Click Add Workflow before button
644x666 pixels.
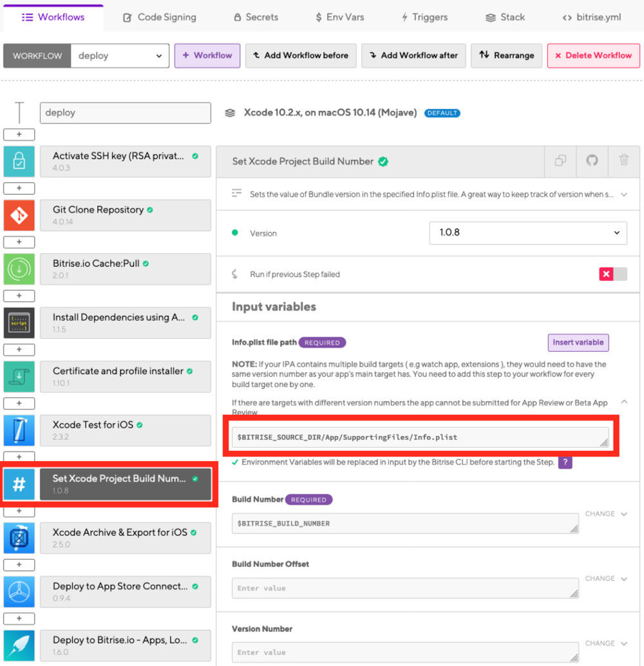[301, 55]
